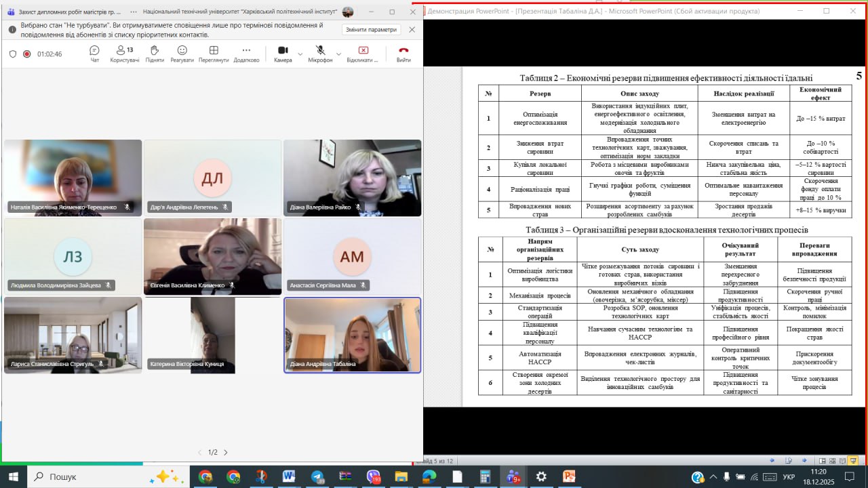Select Діана Андріївна Табаліна's video tile
This screenshot has width=868, height=488.
click(352, 335)
